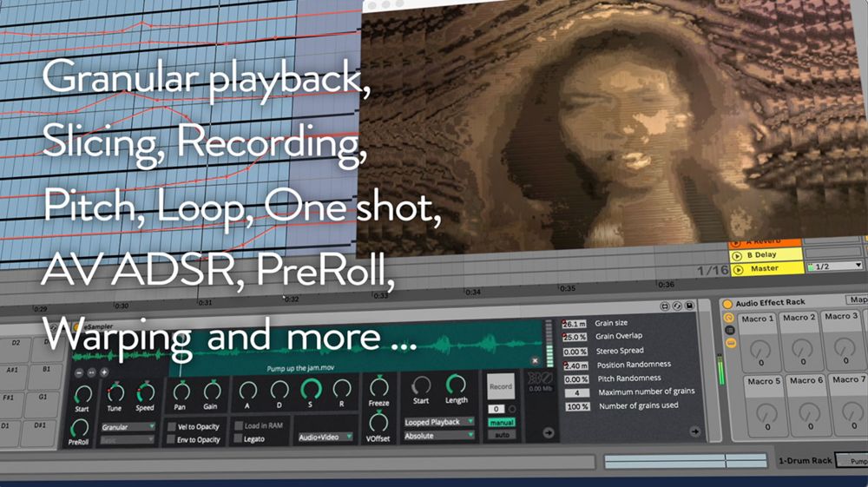Click the Maximum number of grains field
Viewport: 868px width, 487px height.
pos(577,393)
